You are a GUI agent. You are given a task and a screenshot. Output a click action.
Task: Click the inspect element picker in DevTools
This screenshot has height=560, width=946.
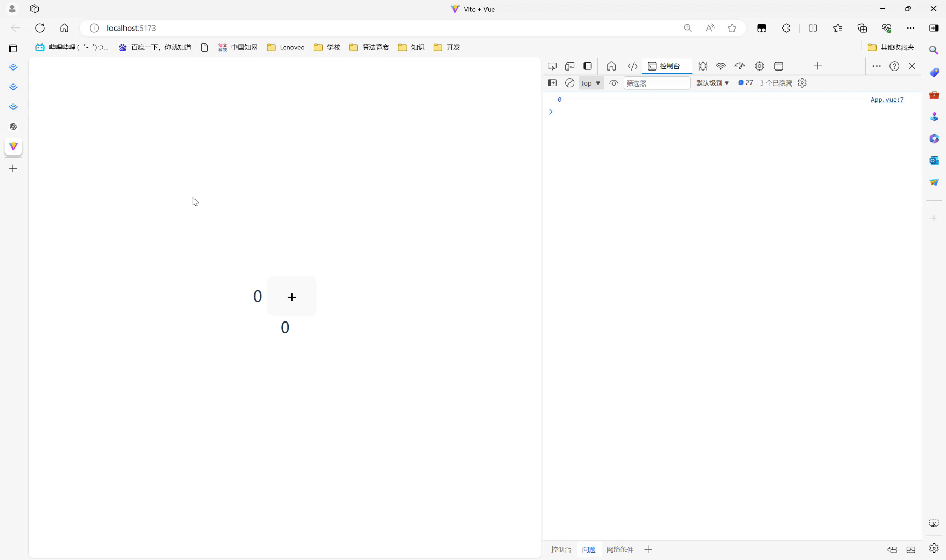coord(552,66)
